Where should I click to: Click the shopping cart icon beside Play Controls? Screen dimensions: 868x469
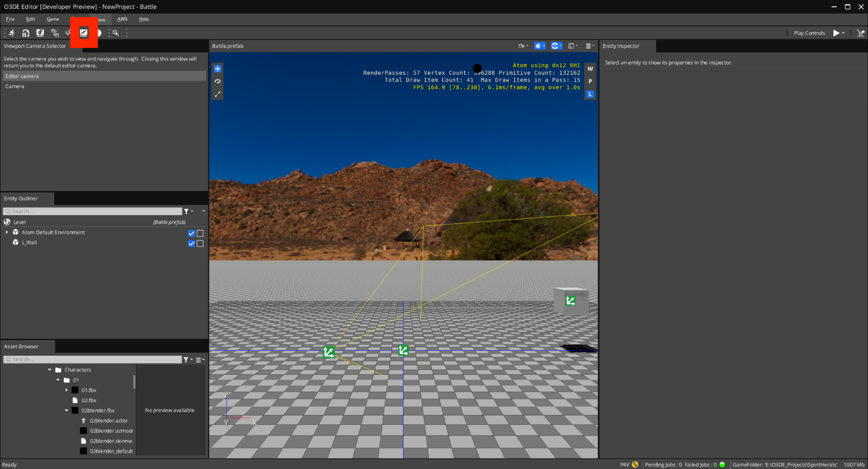click(860, 33)
